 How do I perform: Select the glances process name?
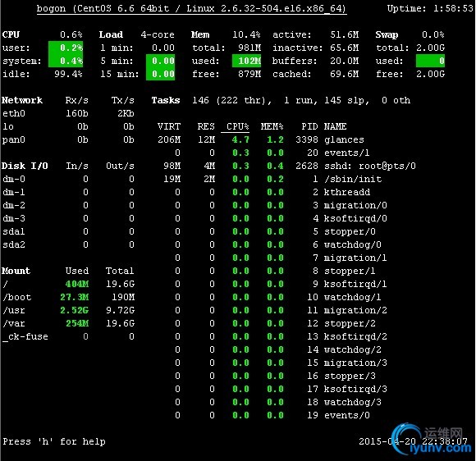[344, 139]
